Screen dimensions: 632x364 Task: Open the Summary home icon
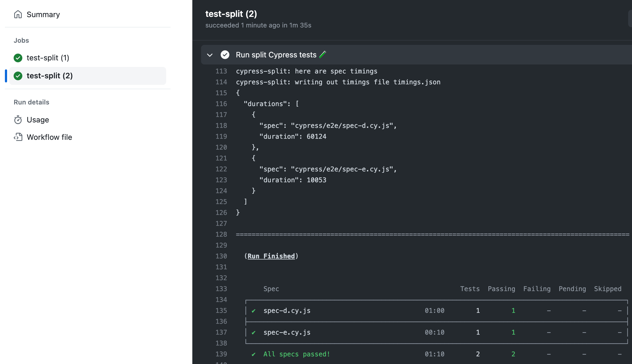18,14
